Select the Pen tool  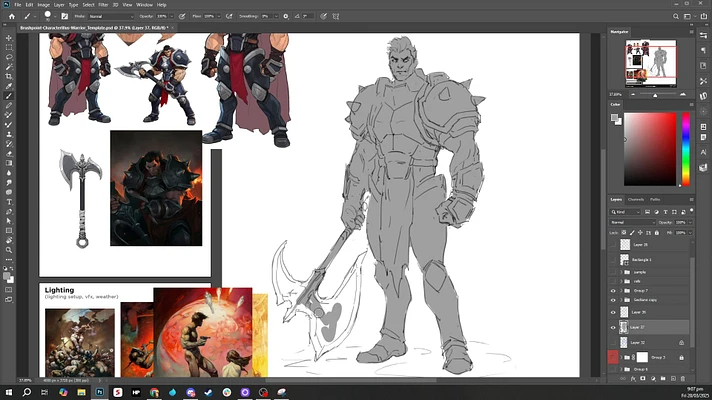[x=9, y=211]
